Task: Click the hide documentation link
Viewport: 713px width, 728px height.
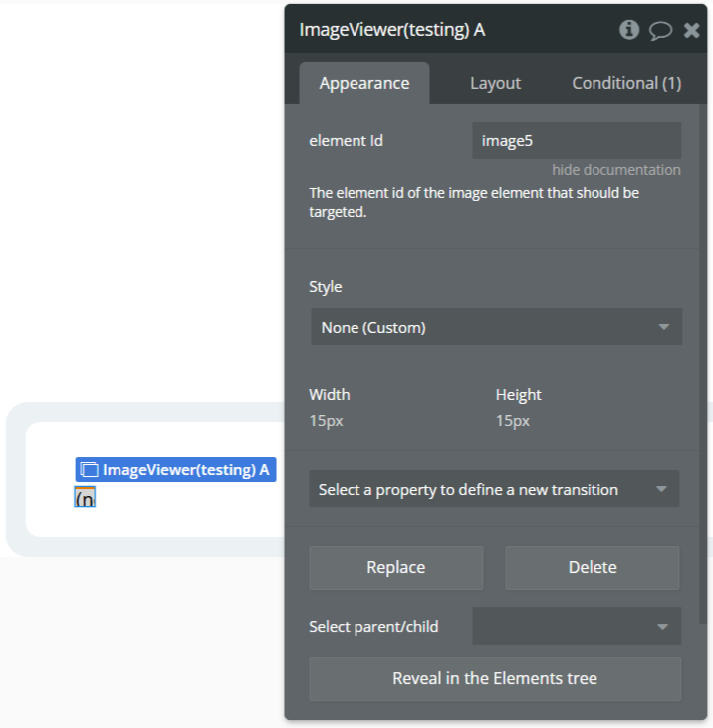Action: point(616,170)
